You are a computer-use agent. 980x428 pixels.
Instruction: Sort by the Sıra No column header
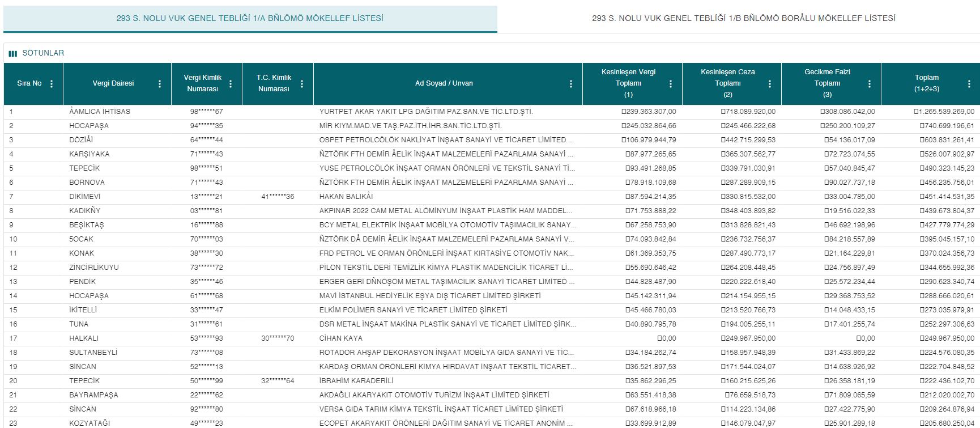click(x=29, y=83)
